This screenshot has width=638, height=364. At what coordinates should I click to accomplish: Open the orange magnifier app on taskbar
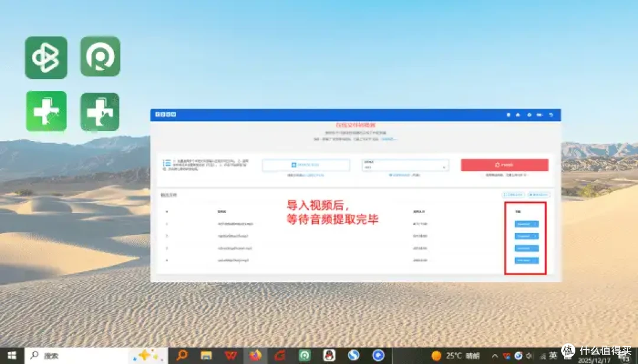tap(182, 356)
